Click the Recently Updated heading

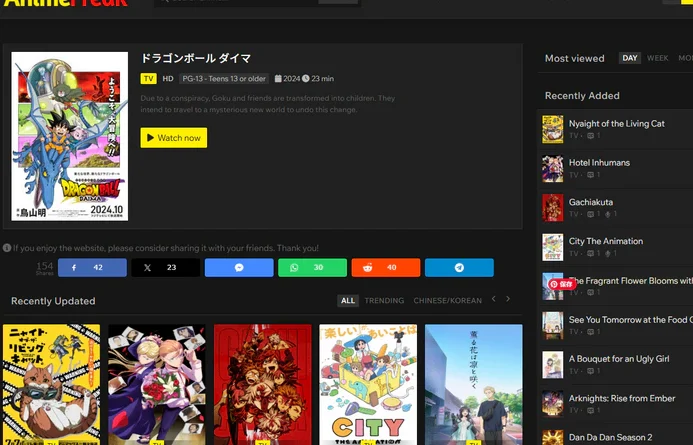point(53,301)
